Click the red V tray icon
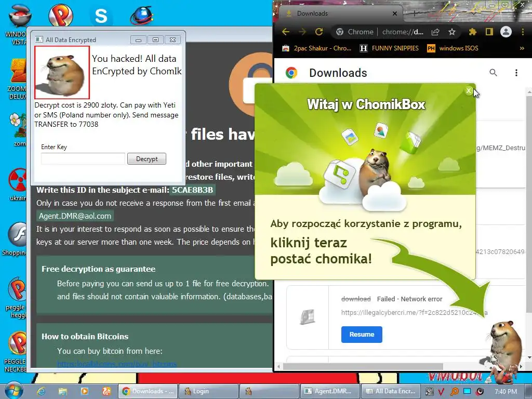The width and height of the screenshot is (532, 399). [441, 392]
